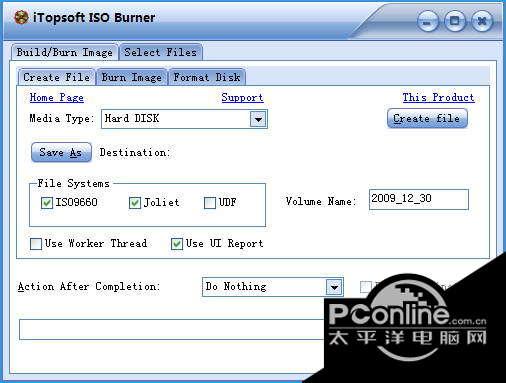
Task: Click the Save As button
Action: click(61, 152)
